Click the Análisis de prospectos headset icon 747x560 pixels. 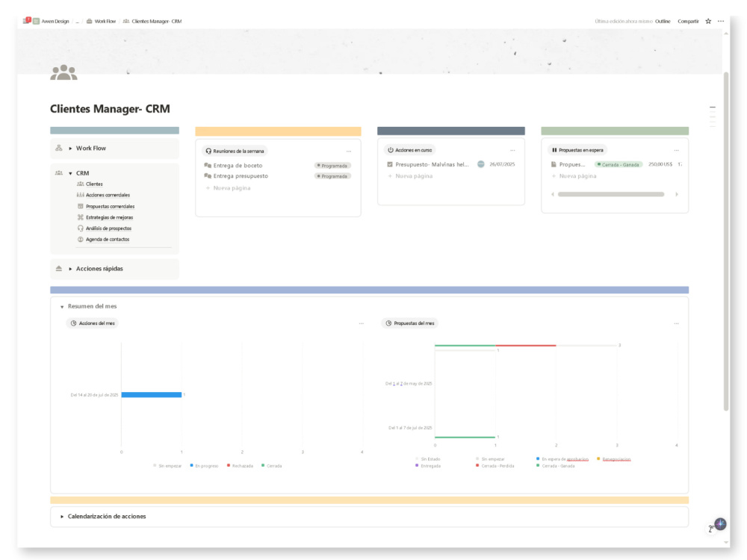[80, 228]
